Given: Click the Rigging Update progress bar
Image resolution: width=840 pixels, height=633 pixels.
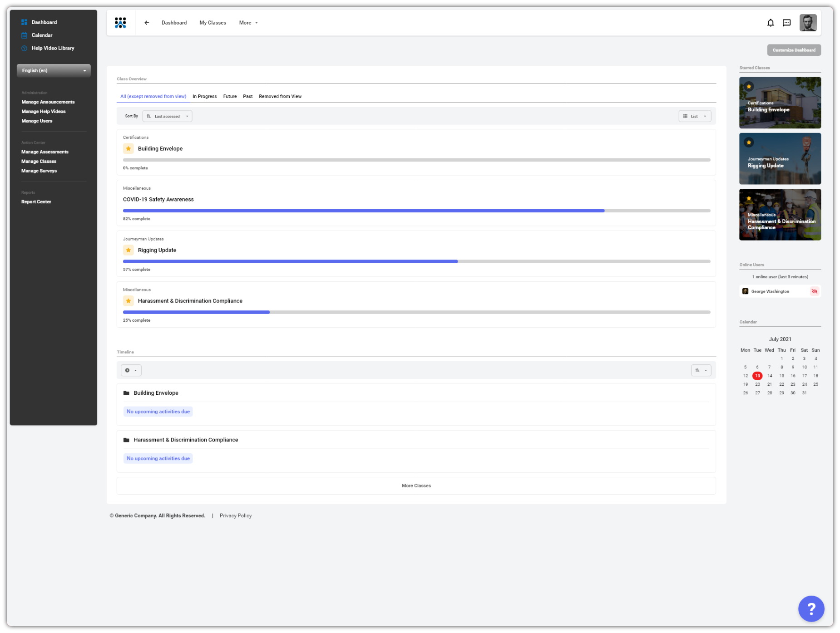Looking at the screenshot, I should [x=416, y=261].
